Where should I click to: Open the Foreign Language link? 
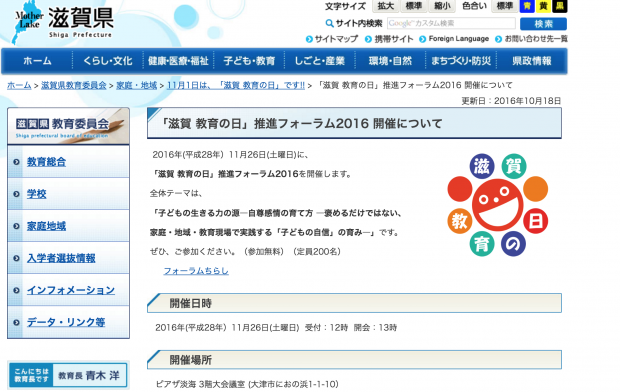(x=459, y=39)
